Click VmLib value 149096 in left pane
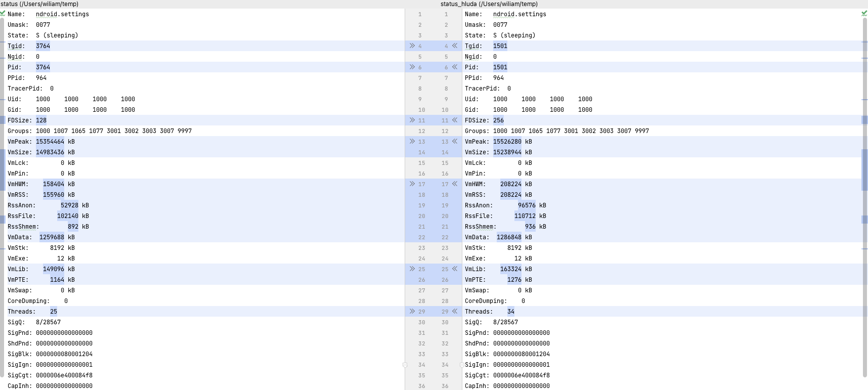This screenshot has height=390, width=868. click(x=54, y=269)
